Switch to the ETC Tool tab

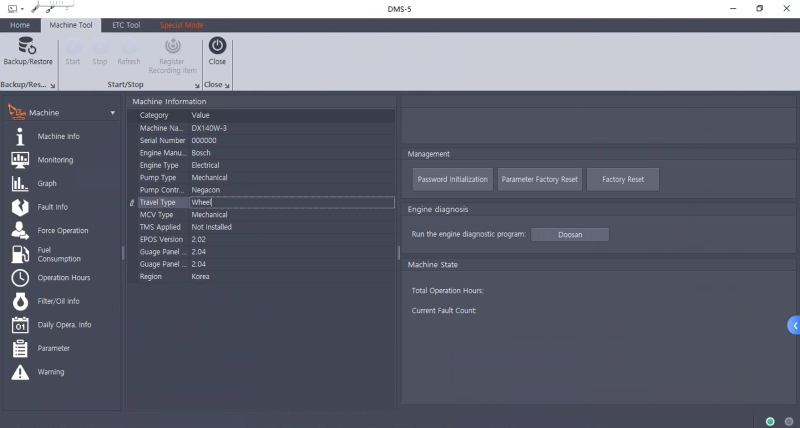[125, 25]
